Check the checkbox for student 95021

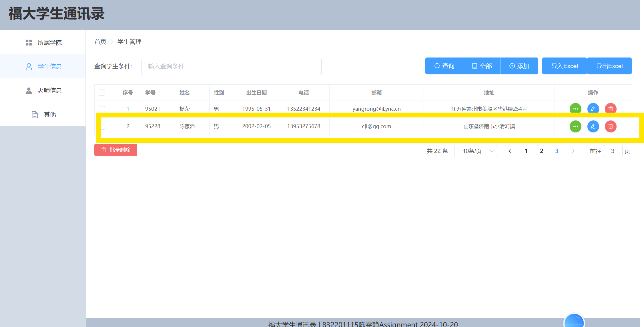pos(102,109)
